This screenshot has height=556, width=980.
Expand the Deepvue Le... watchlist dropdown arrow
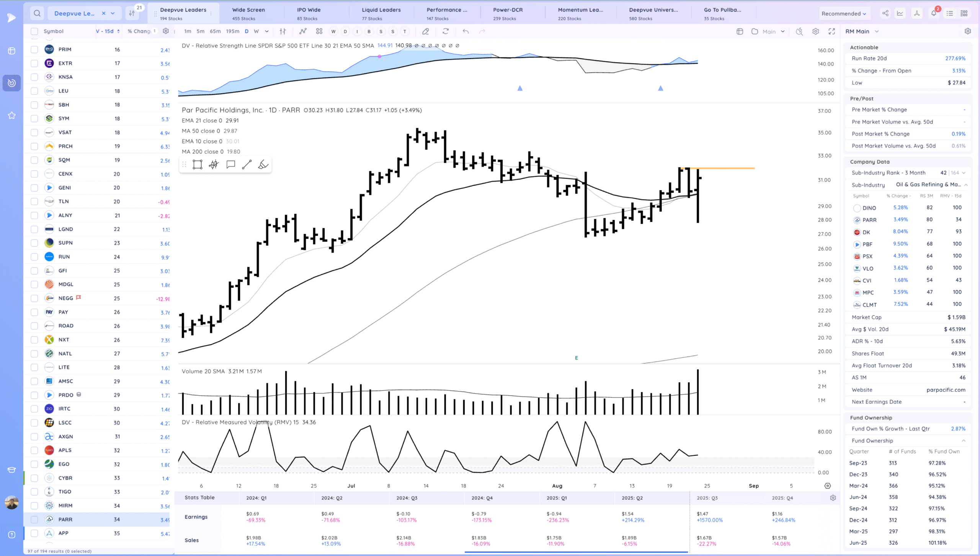click(x=113, y=13)
